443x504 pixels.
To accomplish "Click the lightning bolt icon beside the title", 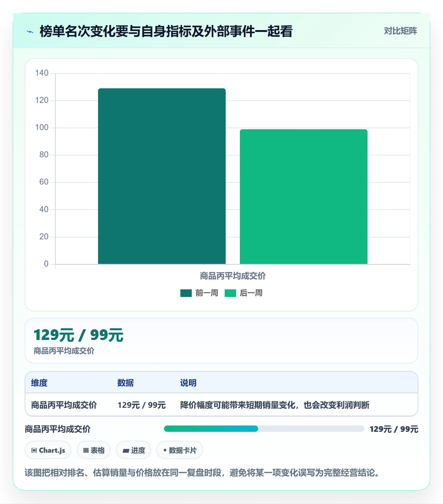I will coord(30,32).
